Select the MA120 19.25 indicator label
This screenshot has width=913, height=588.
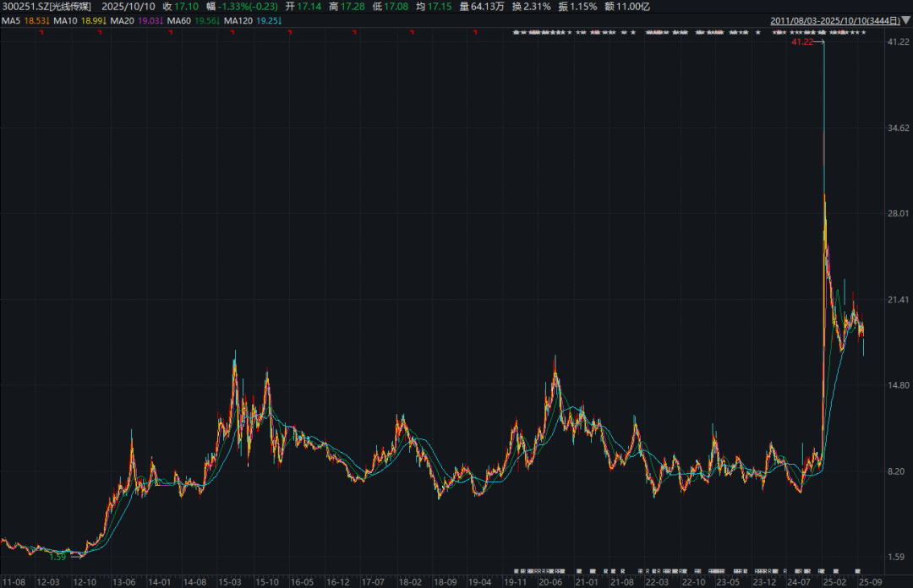[x=253, y=20]
